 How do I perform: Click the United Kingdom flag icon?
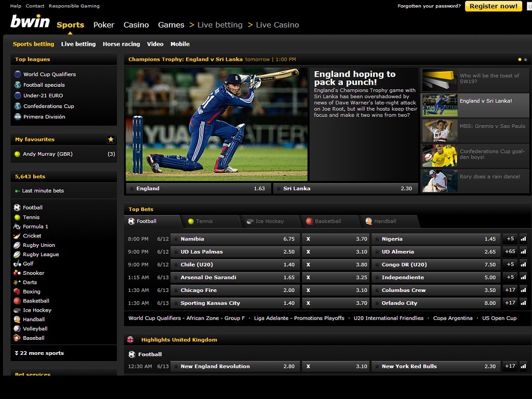130,340
